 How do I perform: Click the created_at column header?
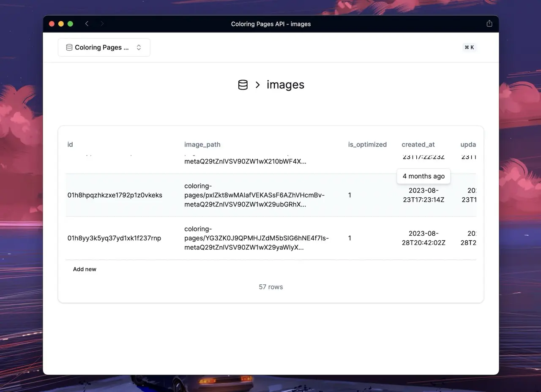418,144
